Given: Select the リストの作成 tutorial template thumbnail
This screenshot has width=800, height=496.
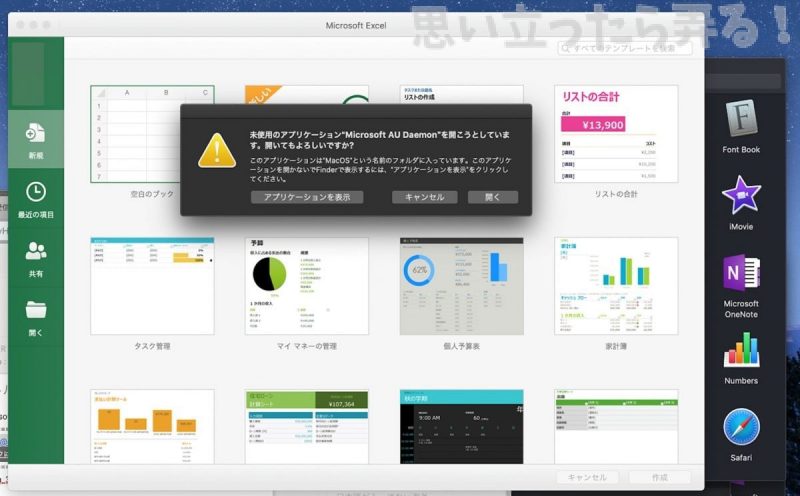Looking at the screenshot, I should click(x=462, y=94).
